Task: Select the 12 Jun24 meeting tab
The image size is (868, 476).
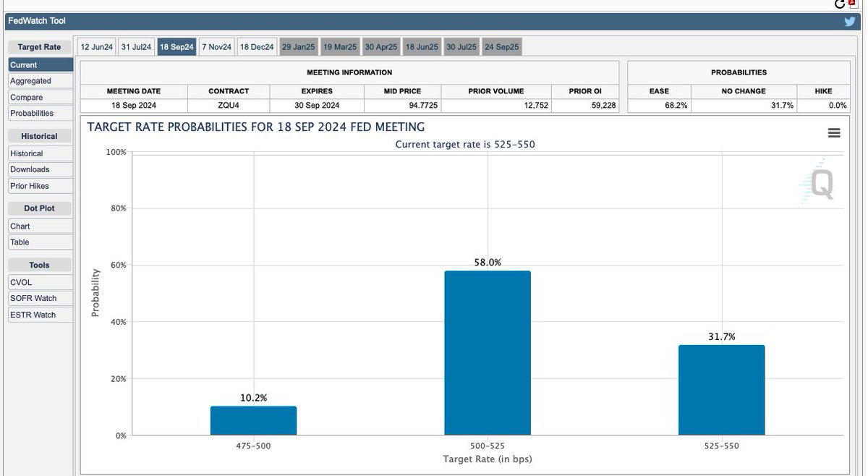Action: click(97, 47)
